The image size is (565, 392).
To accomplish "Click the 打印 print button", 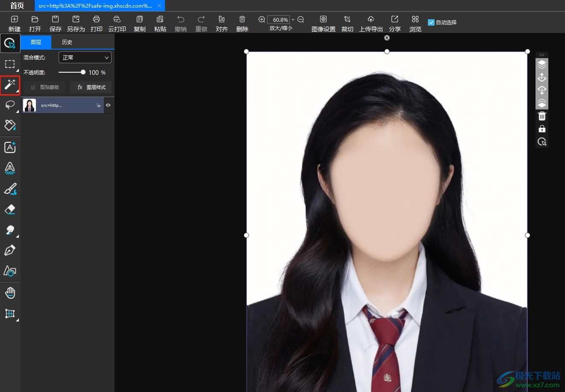I will point(97,24).
